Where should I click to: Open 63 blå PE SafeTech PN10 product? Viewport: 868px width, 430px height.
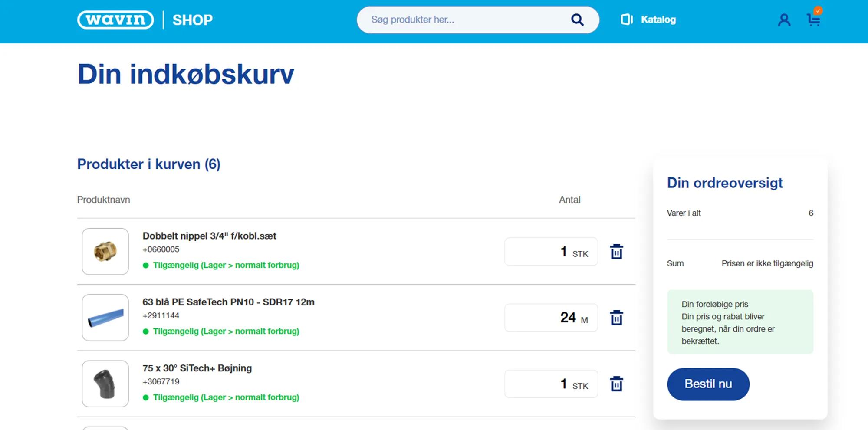point(228,302)
